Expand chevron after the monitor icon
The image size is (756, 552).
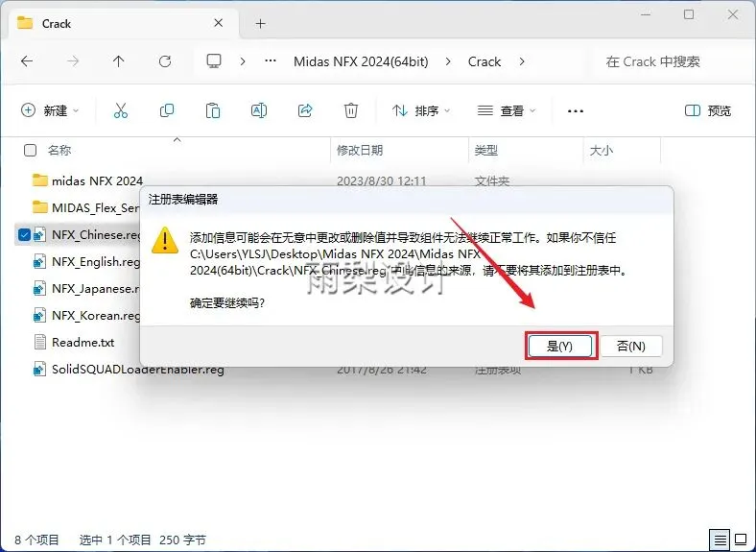(243, 61)
